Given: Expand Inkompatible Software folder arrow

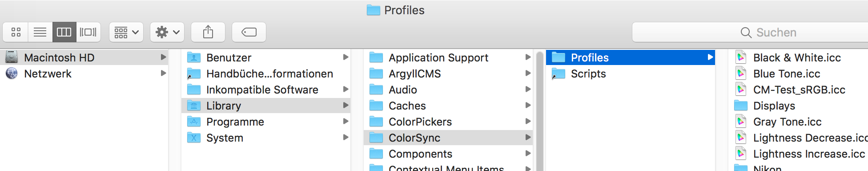Looking at the screenshot, I should pyautogui.click(x=346, y=89).
